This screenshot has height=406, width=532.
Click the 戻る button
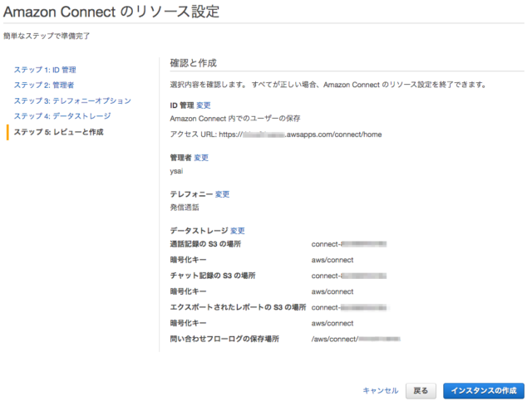point(421,391)
